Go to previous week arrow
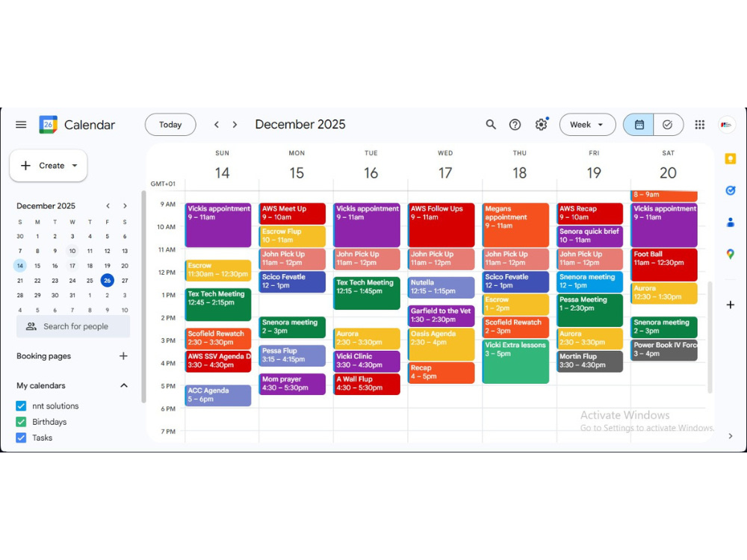This screenshot has width=747, height=560. click(x=217, y=125)
